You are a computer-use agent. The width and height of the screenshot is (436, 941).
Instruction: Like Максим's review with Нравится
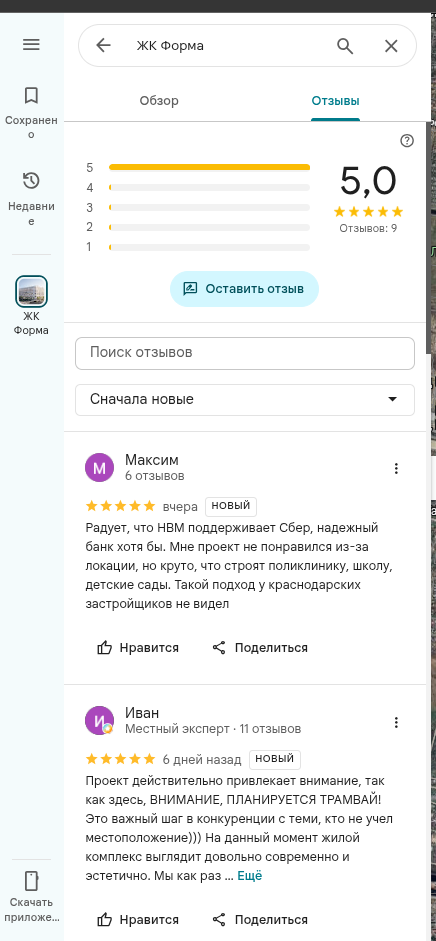pyautogui.click(x=138, y=648)
